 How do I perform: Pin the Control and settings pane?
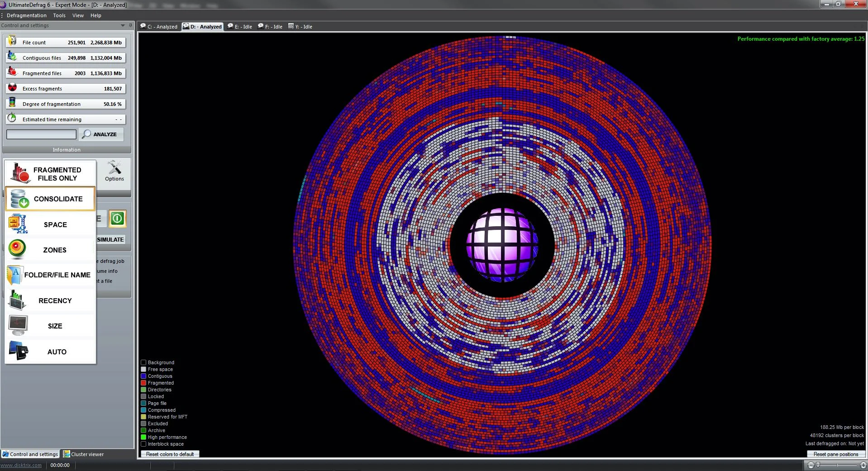click(x=130, y=25)
